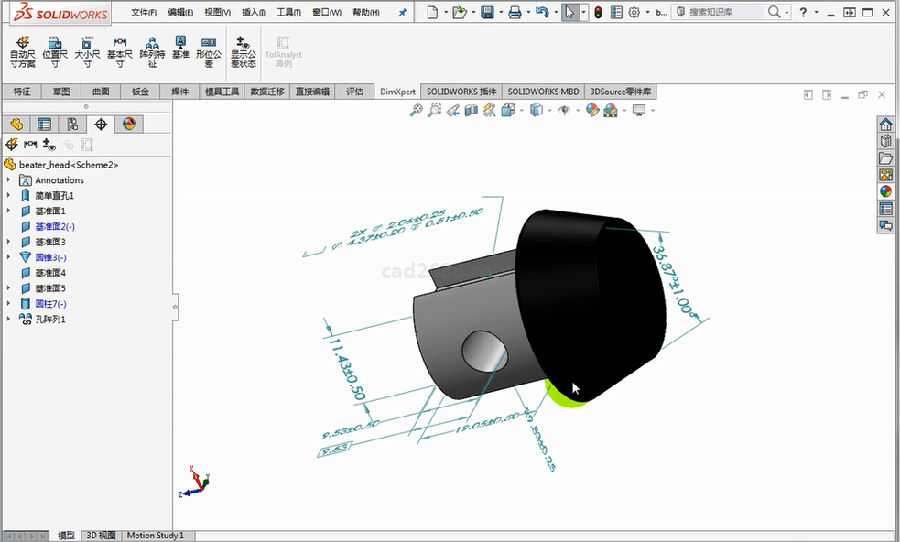This screenshot has height=542, width=900.
Task: Click the Save floppy disk icon
Action: (x=487, y=13)
